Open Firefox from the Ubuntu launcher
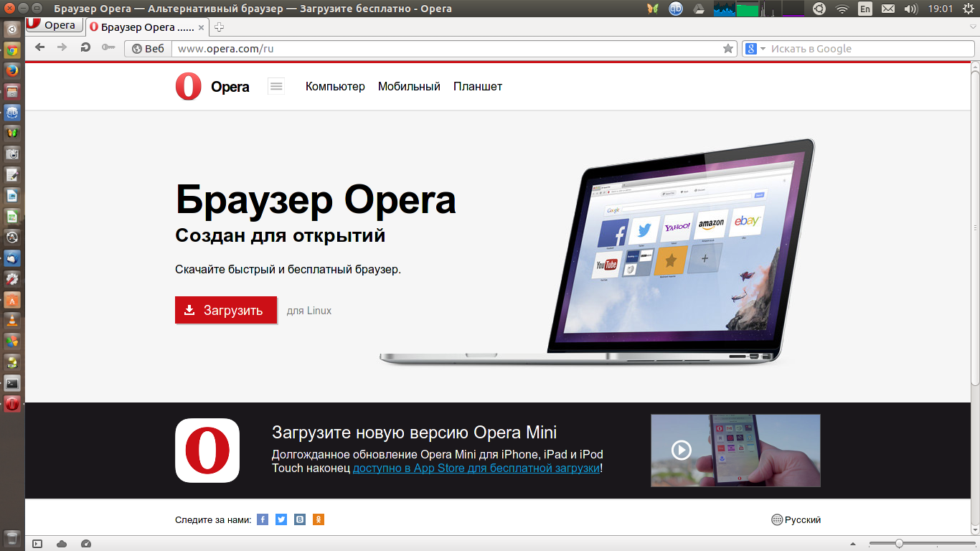This screenshot has width=980, height=551. coord(12,70)
